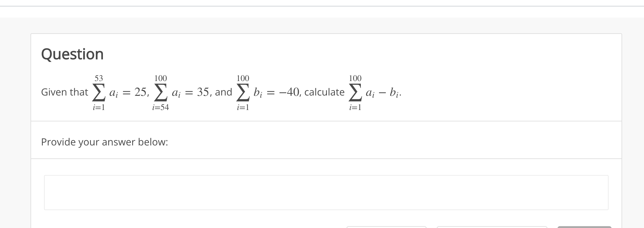Click the gray button at bottom right
644x228 pixels.
[x=584, y=227]
